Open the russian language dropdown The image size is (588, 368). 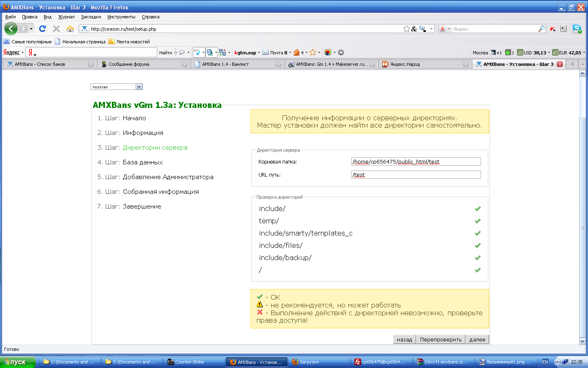(117, 87)
